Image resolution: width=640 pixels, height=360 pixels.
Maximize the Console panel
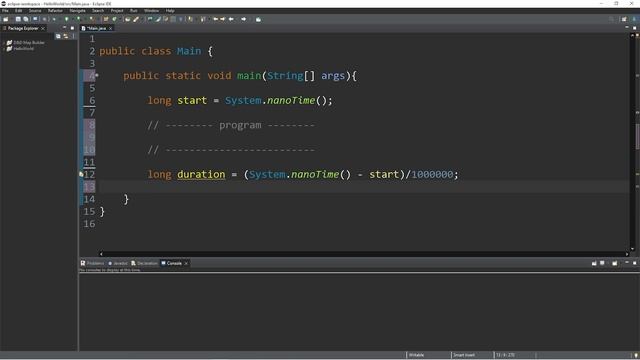coord(635,263)
